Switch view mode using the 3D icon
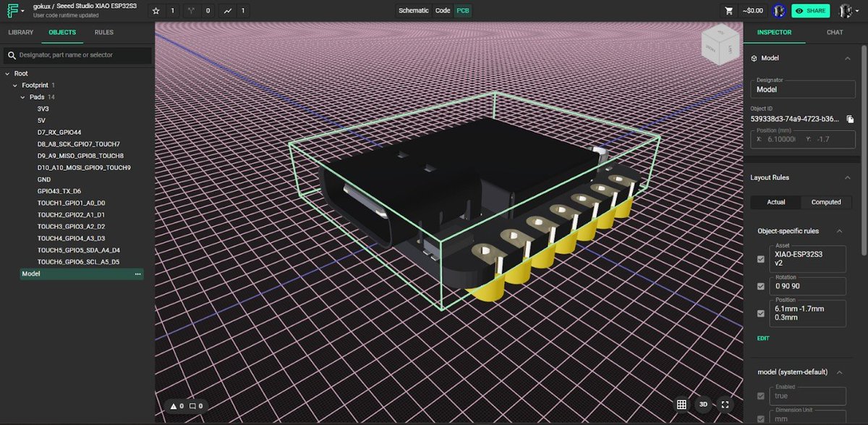Screen dimensions: 868x425 (x=702, y=405)
